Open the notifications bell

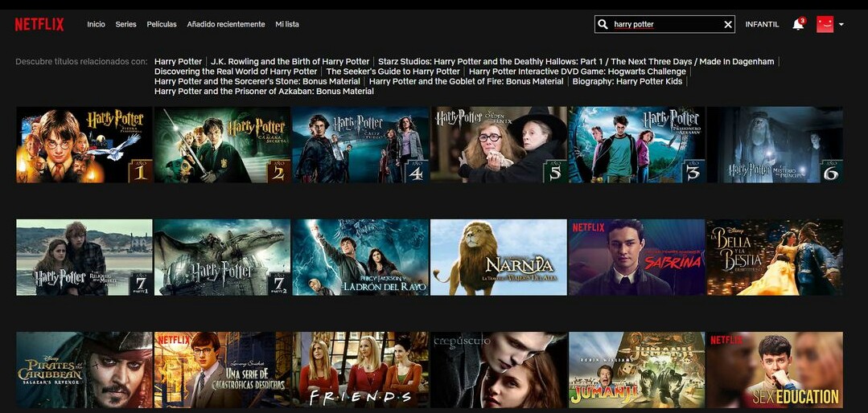(x=798, y=24)
